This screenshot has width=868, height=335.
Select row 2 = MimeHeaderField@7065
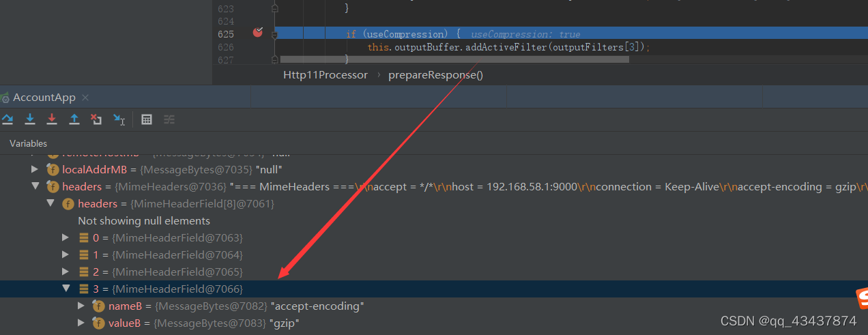click(434, 272)
